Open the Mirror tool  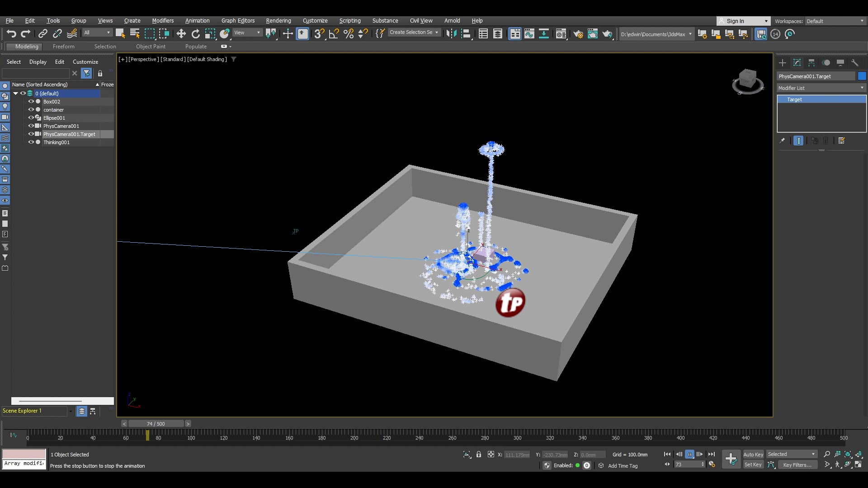point(451,33)
